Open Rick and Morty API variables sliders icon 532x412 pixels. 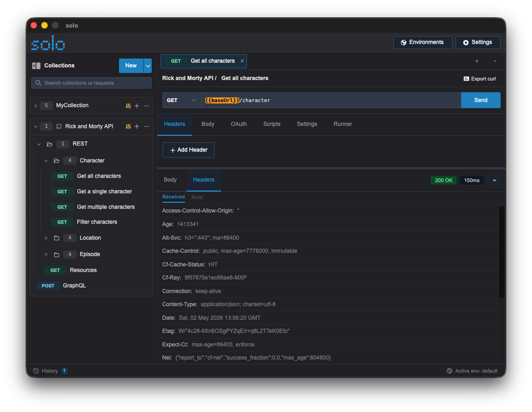click(x=128, y=126)
